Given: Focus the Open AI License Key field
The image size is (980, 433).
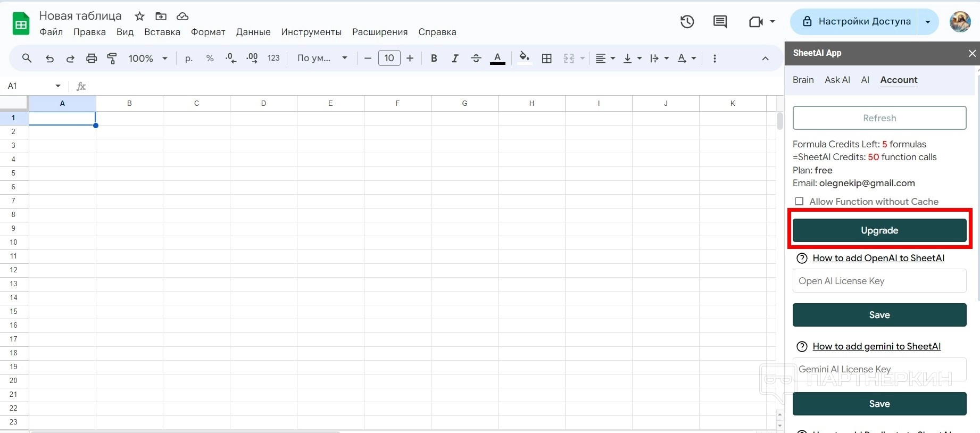Looking at the screenshot, I should coord(879,281).
